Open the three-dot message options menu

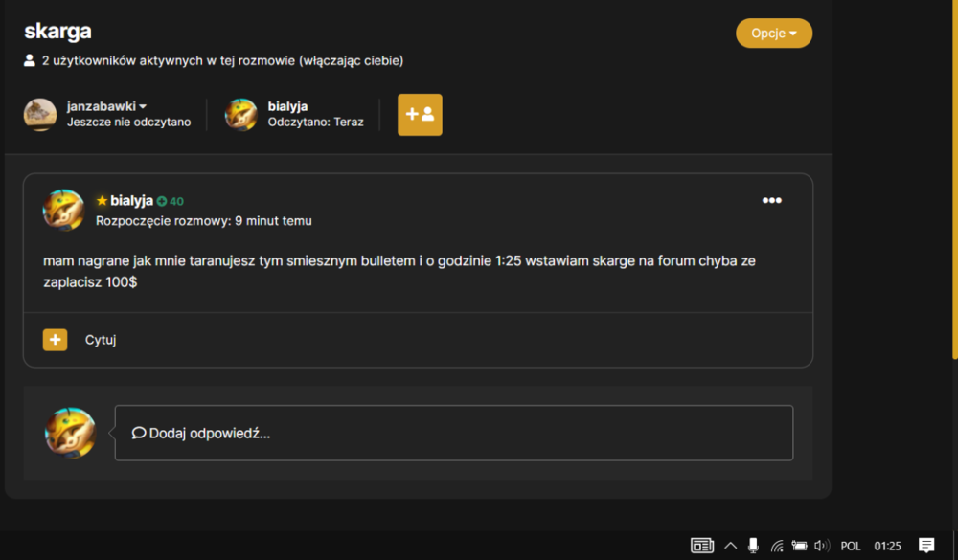click(x=771, y=200)
